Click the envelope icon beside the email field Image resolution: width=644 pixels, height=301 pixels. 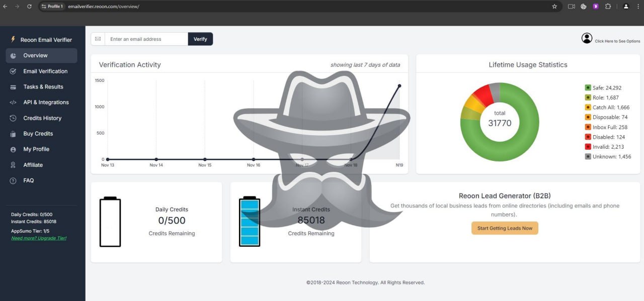click(x=98, y=39)
